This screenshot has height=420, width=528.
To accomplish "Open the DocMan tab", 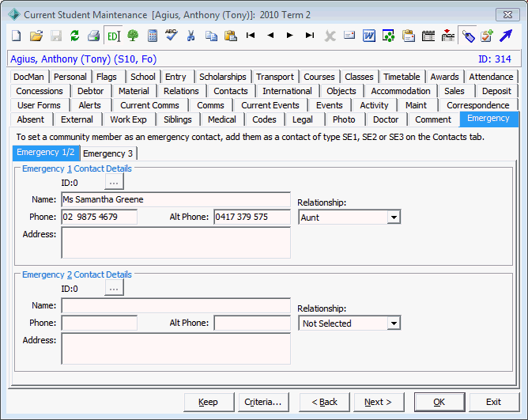I will pos(28,77).
